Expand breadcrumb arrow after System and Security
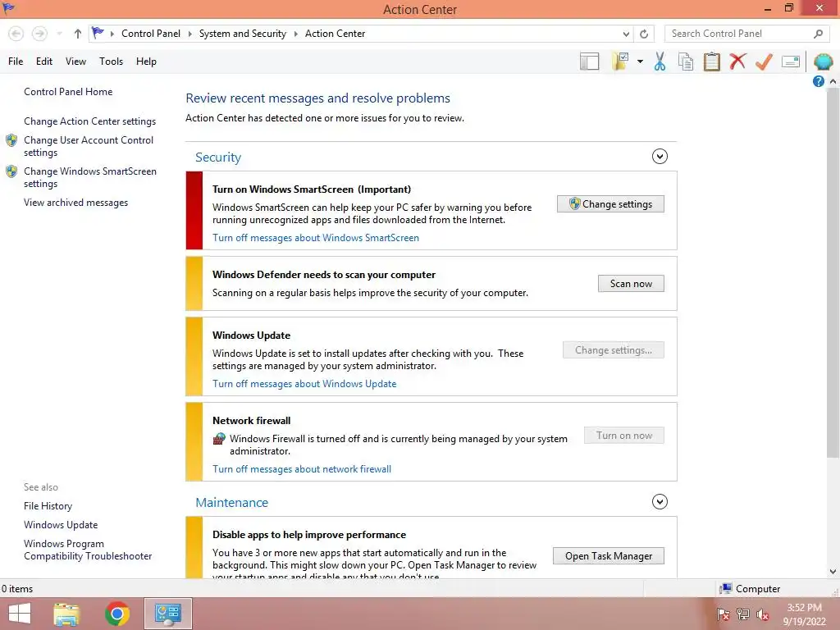 pos(295,34)
